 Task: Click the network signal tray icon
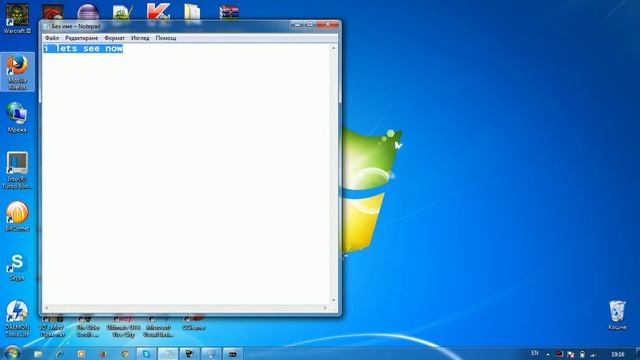tap(593, 354)
